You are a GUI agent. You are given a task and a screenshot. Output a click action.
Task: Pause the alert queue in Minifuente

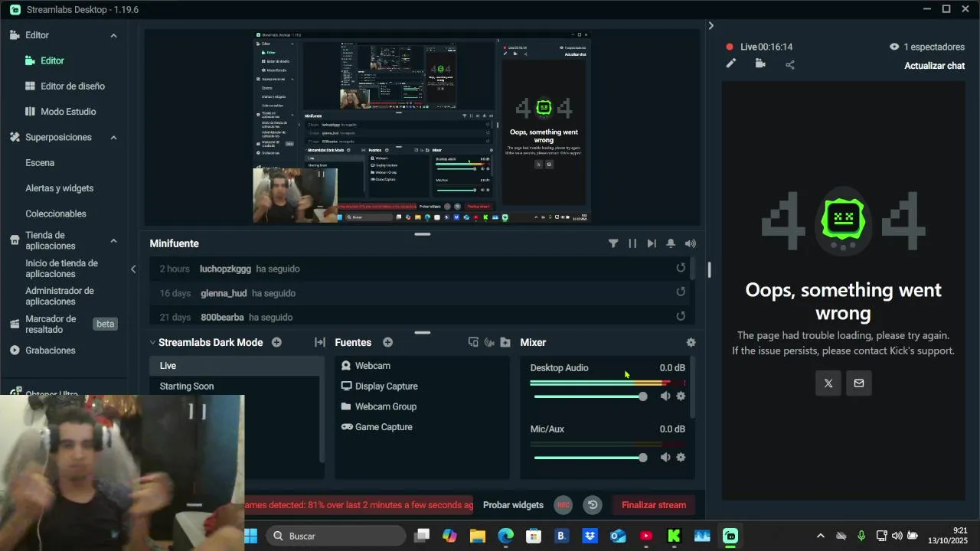click(632, 243)
